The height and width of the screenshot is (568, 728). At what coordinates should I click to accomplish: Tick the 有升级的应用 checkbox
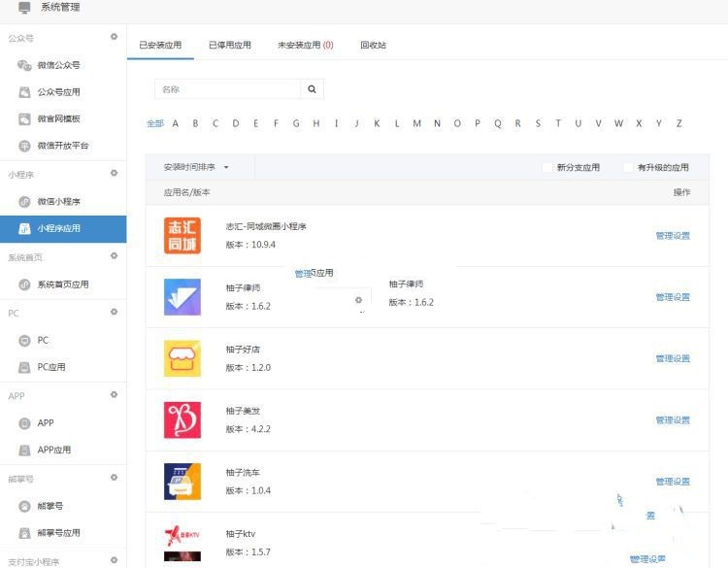click(x=628, y=167)
